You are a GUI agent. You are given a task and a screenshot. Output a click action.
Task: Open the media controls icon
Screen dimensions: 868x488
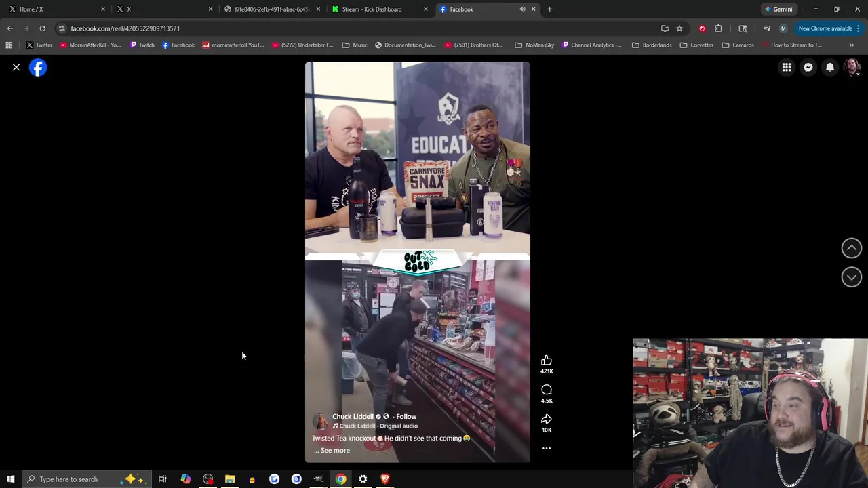pos(767,28)
